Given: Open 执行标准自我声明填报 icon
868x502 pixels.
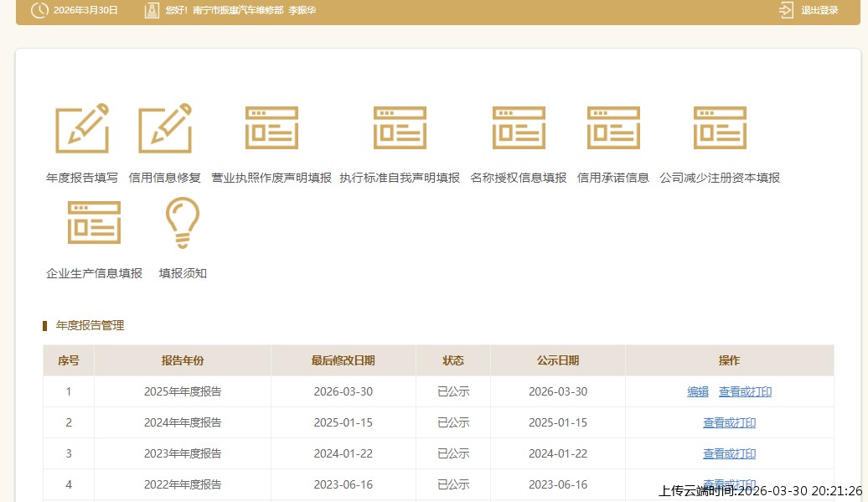Looking at the screenshot, I should point(400,128).
